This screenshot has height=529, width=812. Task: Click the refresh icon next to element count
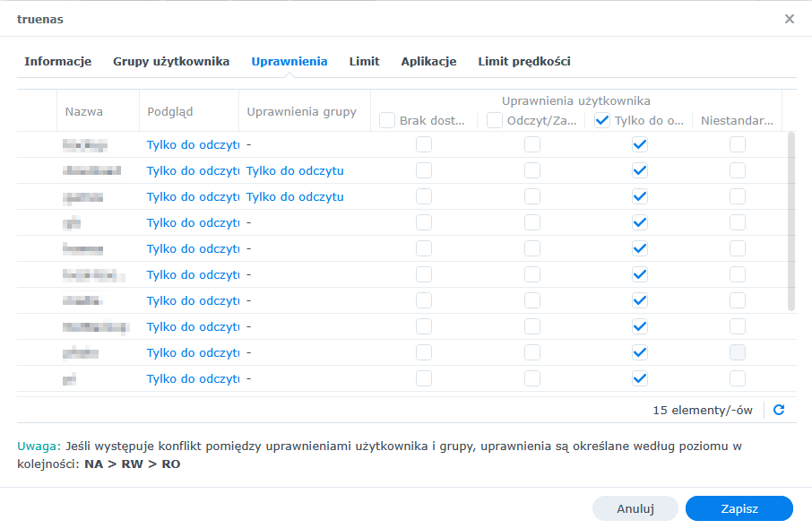(779, 410)
